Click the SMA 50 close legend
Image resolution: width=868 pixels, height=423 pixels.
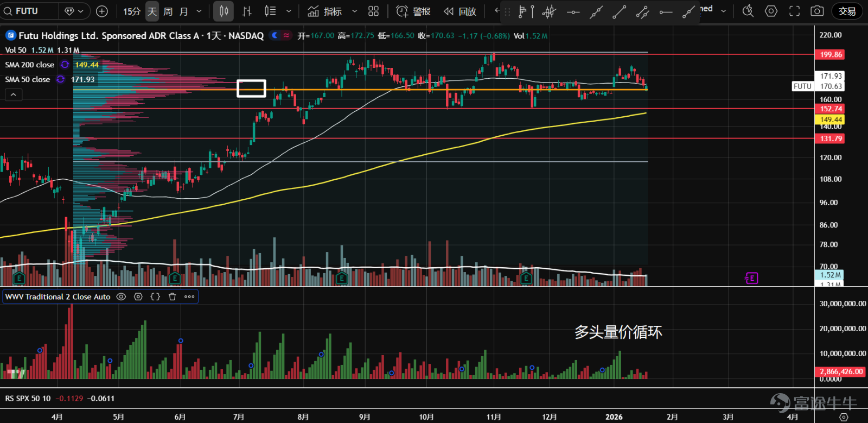point(28,79)
